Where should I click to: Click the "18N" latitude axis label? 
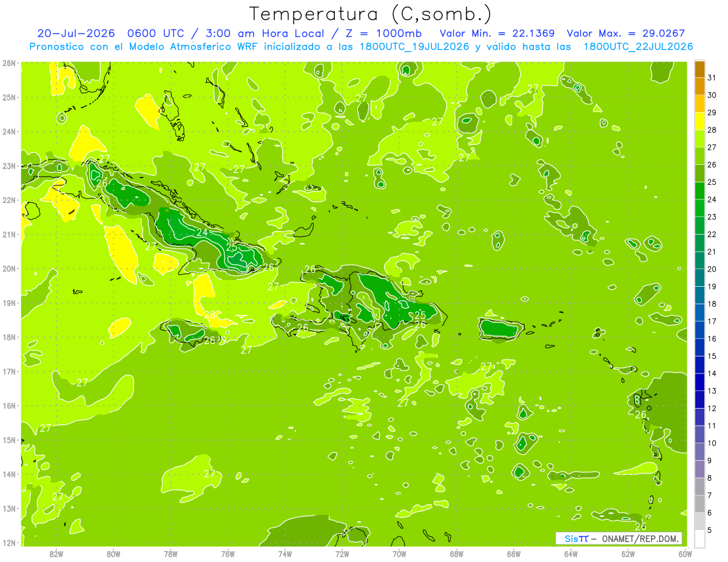tap(8, 337)
